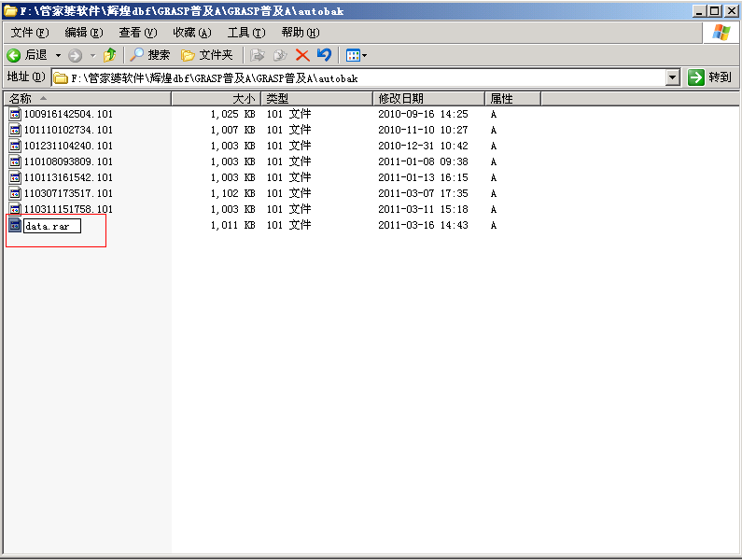
Task: Click the Go (转到) button
Action: click(x=709, y=77)
